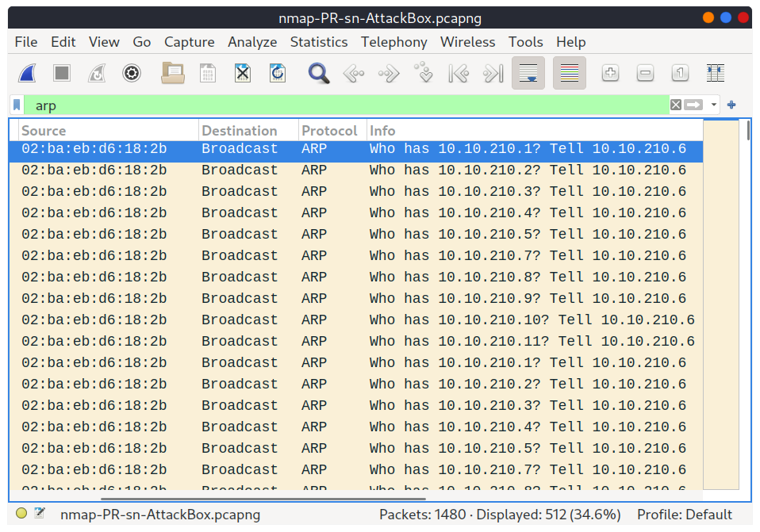760x532 pixels.
Task: Open the display filter bookmark menu
Action: pos(17,105)
